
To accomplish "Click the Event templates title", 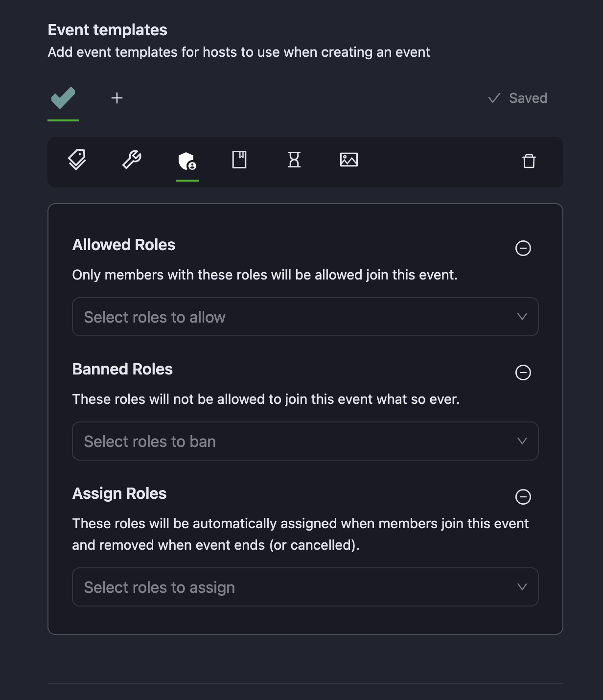I will tap(108, 30).
